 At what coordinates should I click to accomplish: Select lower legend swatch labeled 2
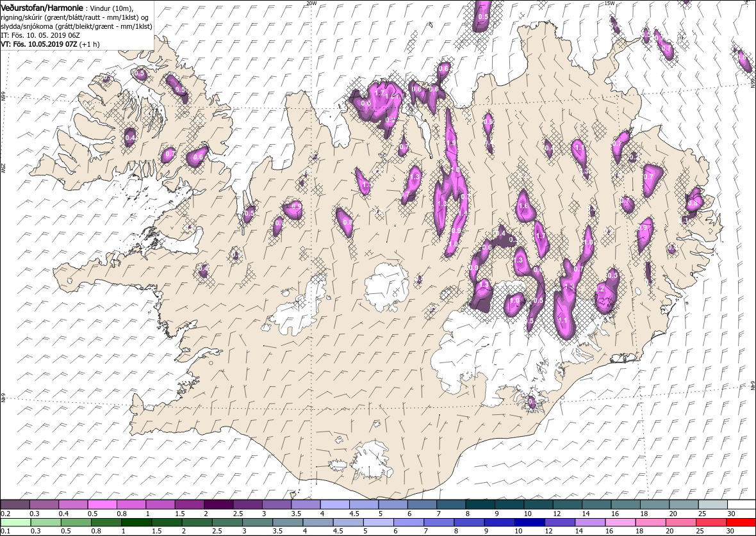197,523
